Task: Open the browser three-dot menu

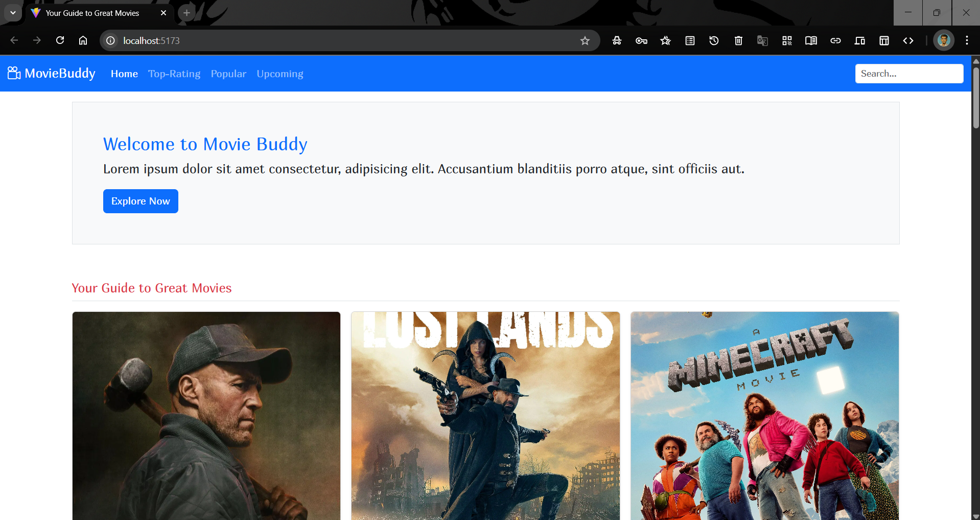Action: click(x=967, y=40)
